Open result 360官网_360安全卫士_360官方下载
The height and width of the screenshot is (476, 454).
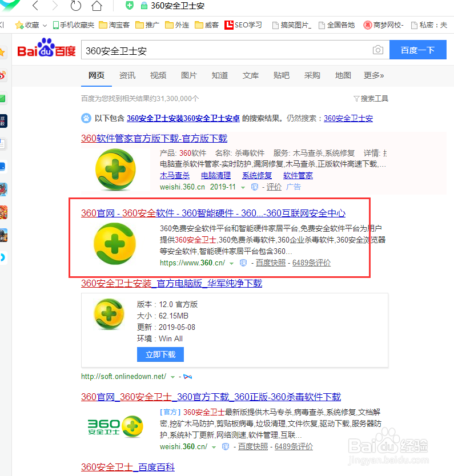pos(211,397)
